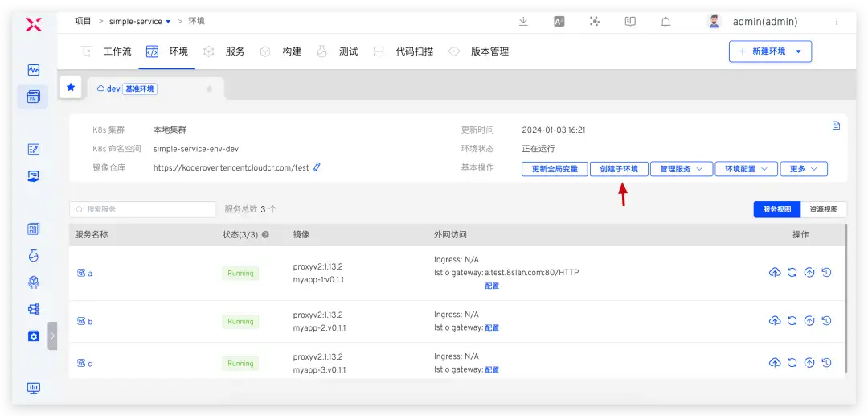Restart service a with the refresh icon
The image size is (868, 416).
pos(792,272)
